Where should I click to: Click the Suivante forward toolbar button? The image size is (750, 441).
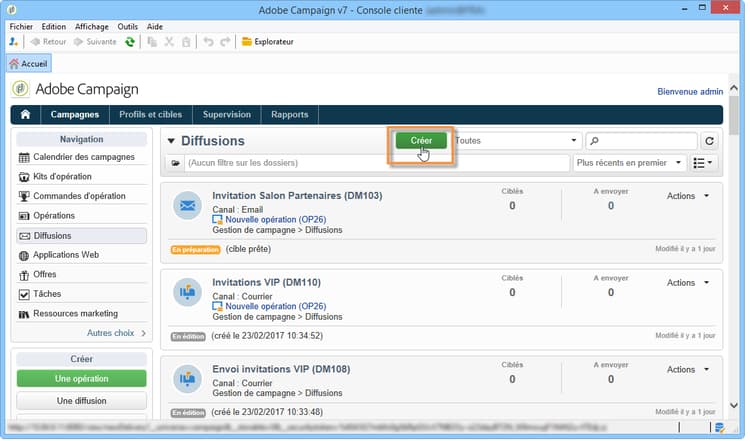[x=95, y=42]
